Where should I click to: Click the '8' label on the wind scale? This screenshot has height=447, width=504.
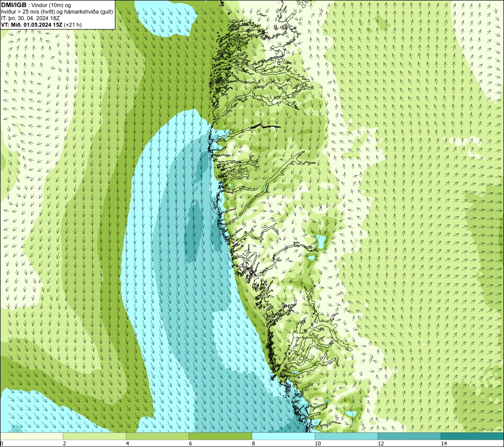pos(254,443)
